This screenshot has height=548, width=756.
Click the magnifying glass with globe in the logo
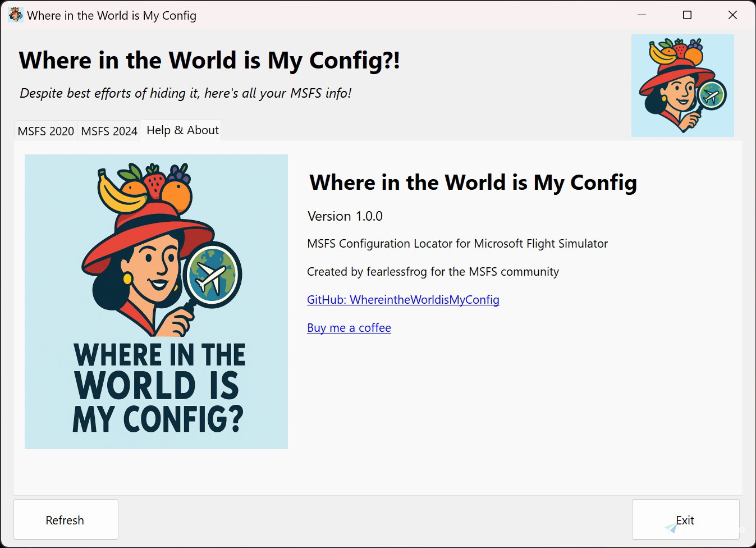coord(212,275)
